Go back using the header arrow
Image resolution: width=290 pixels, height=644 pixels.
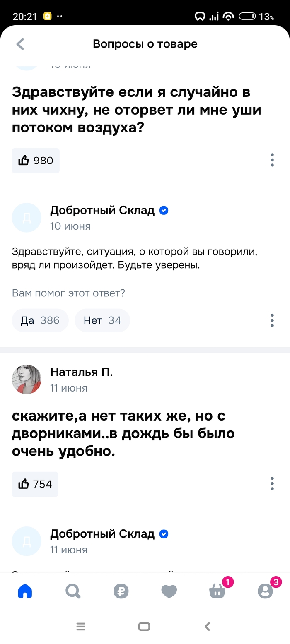pos(20,44)
